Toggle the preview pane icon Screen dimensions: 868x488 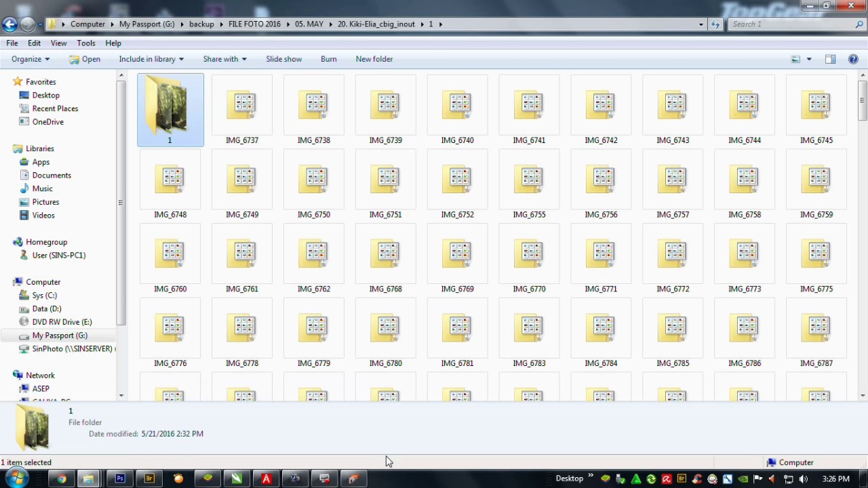coord(830,59)
